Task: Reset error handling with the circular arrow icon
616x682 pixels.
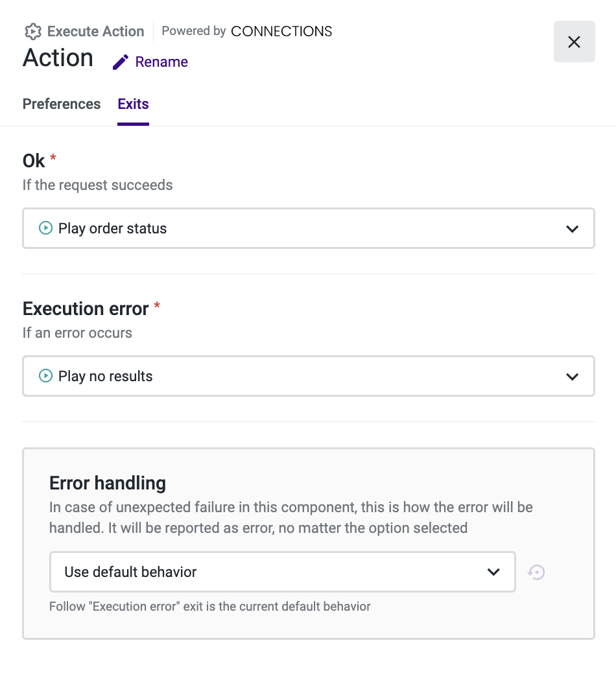Action: point(536,572)
